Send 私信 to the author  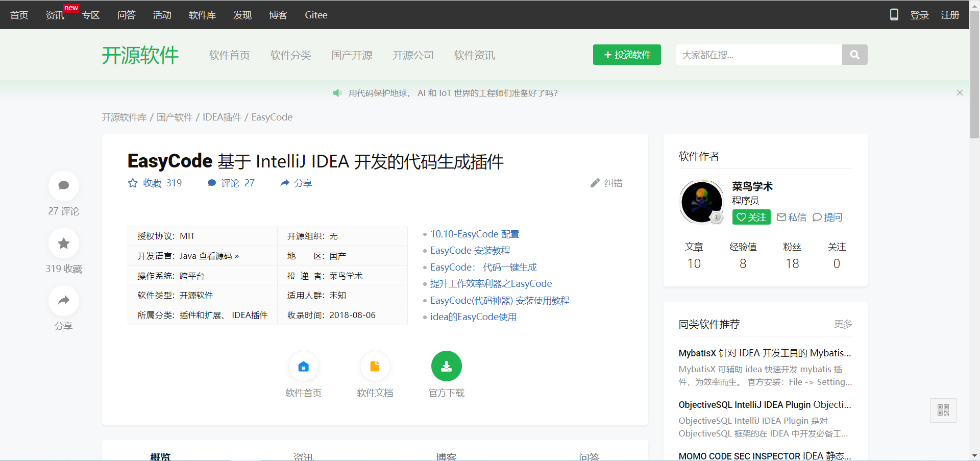(x=792, y=217)
